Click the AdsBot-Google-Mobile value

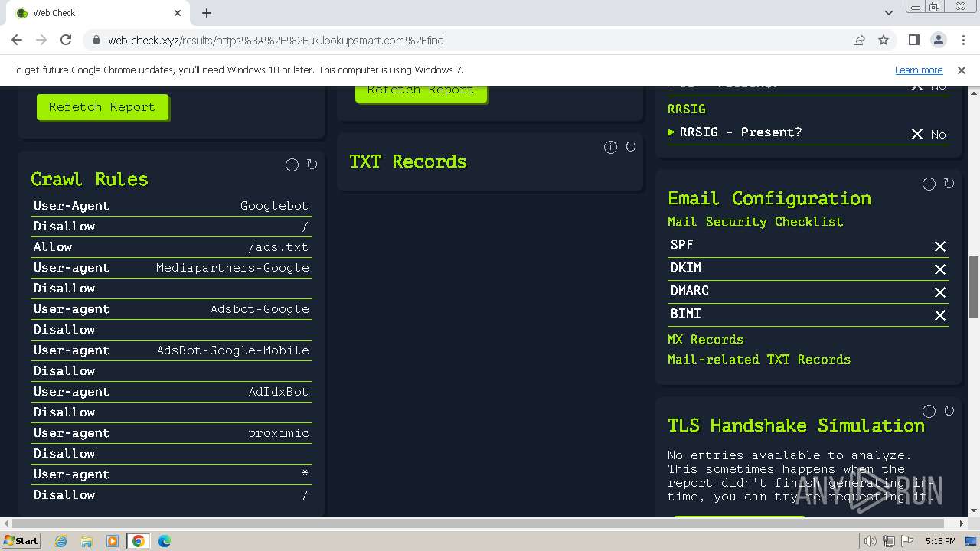[x=233, y=350]
